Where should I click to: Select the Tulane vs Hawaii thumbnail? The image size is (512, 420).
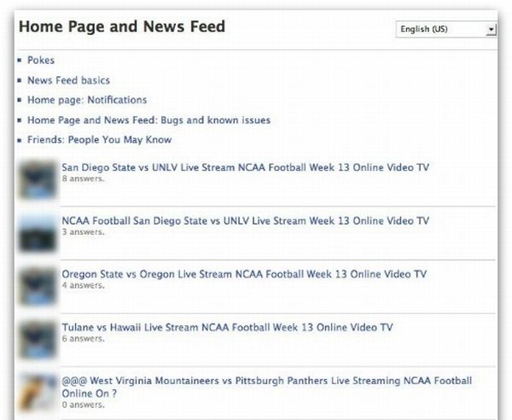tap(37, 338)
